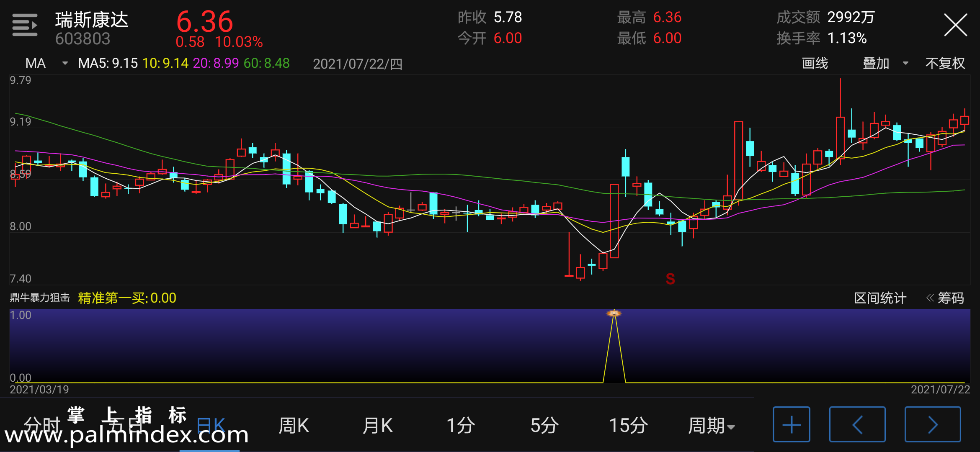Switch to the 1分 tab
The image size is (980, 452).
click(461, 426)
